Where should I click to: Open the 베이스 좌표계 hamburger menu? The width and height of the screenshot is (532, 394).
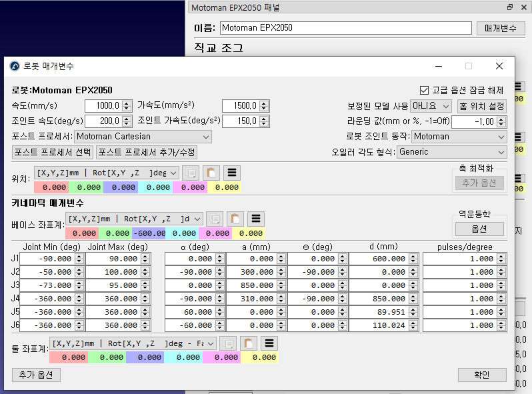(256, 219)
